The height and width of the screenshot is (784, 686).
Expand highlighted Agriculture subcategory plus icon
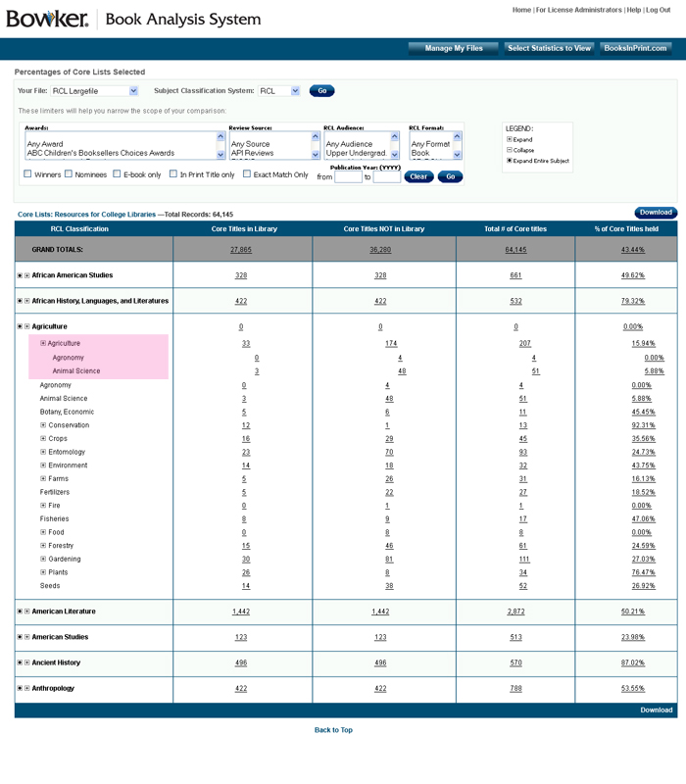point(43,343)
